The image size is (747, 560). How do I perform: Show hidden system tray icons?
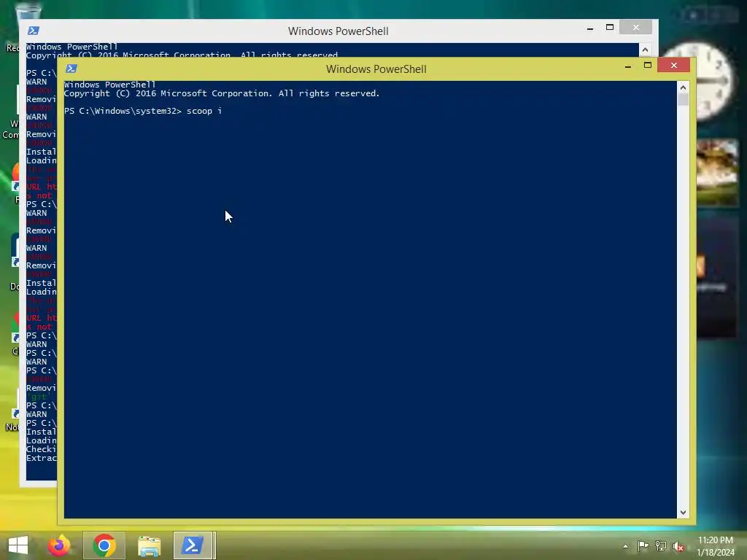pos(625,546)
